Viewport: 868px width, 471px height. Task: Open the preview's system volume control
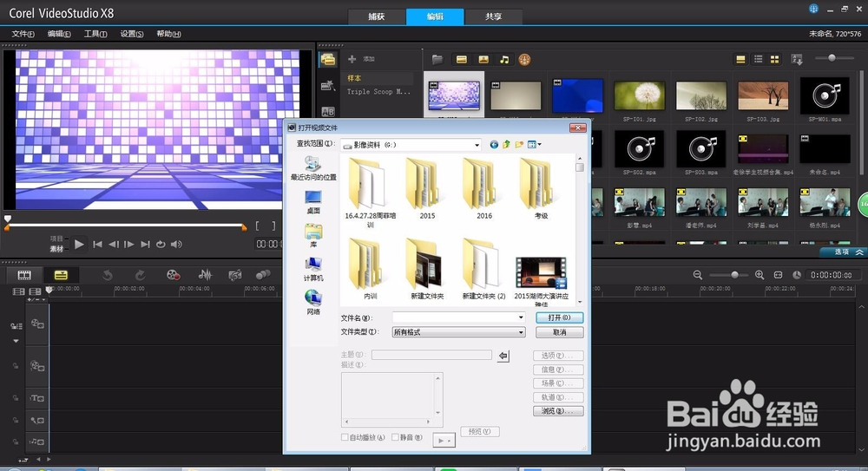tap(176, 244)
